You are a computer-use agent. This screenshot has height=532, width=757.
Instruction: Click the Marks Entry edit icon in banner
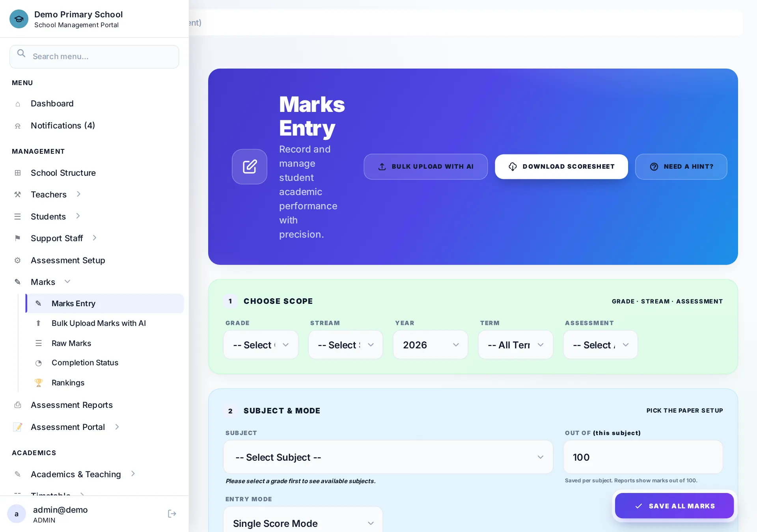tap(250, 167)
